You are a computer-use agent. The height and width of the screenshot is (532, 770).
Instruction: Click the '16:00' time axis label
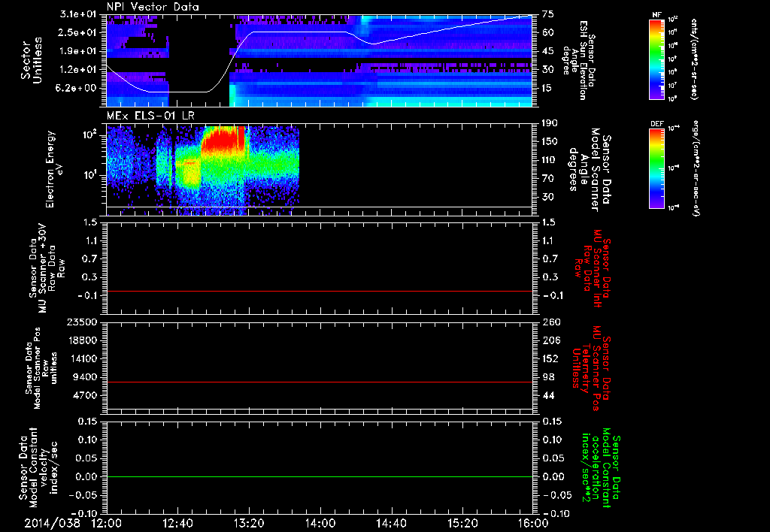pyautogui.click(x=533, y=523)
